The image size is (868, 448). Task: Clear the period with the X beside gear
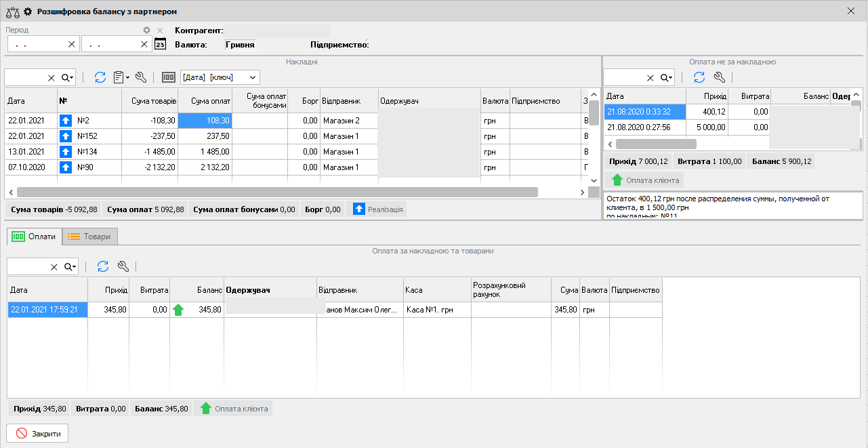point(160,30)
